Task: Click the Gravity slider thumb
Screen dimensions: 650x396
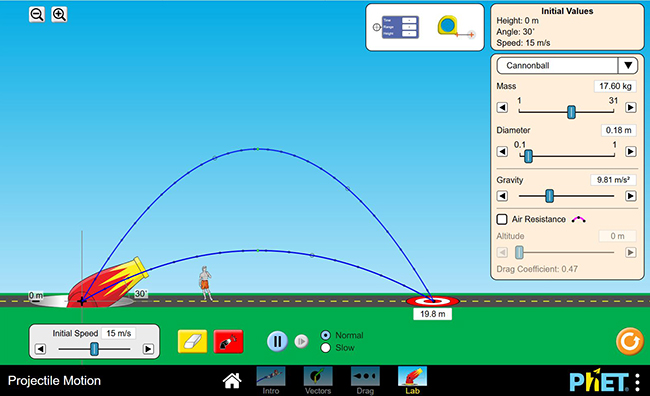Action: pyautogui.click(x=549, y=196)
